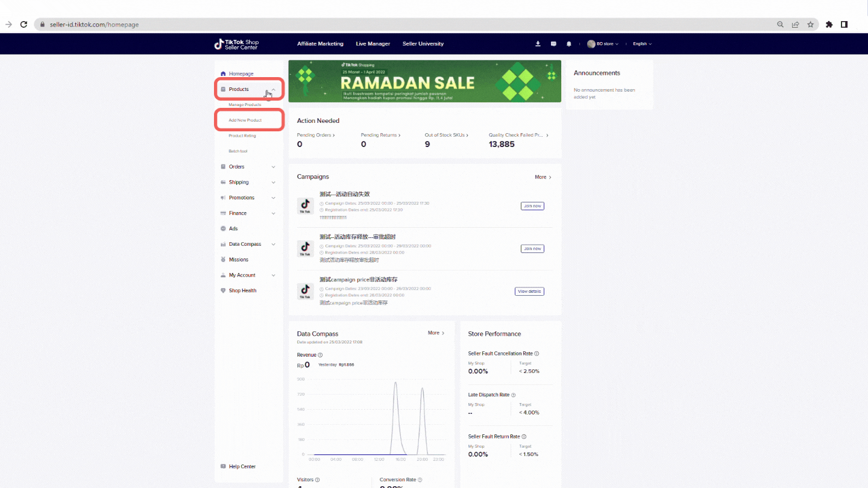This screenshot has width=868, height=488.
Task: Open the chat messages icon
Action: coord(553,44)
